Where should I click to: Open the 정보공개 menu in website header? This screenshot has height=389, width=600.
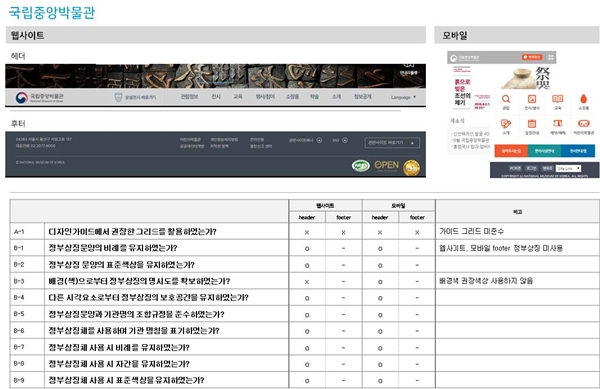362,97
